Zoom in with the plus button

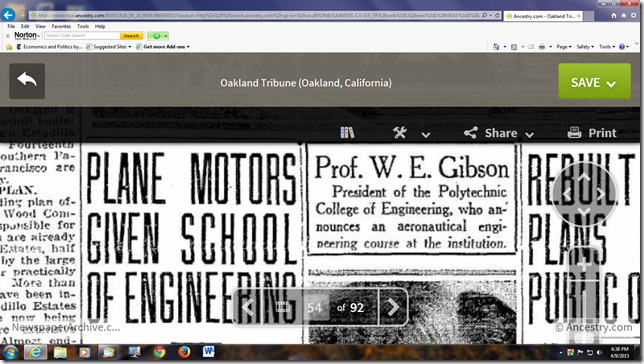point(584,265)
